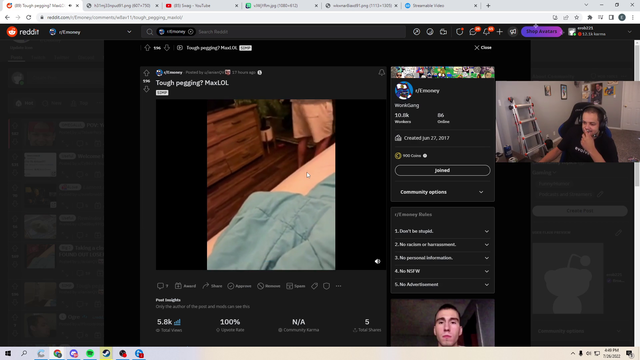Open a new browser tab
Screen dimensions: 640x360
click(x=488, y=6)
